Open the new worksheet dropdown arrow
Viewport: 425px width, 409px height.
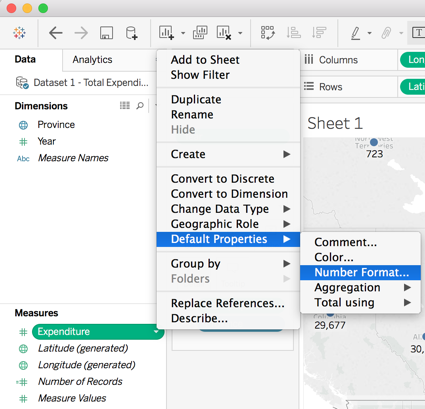pyautogui.click(x=183, y=33)
